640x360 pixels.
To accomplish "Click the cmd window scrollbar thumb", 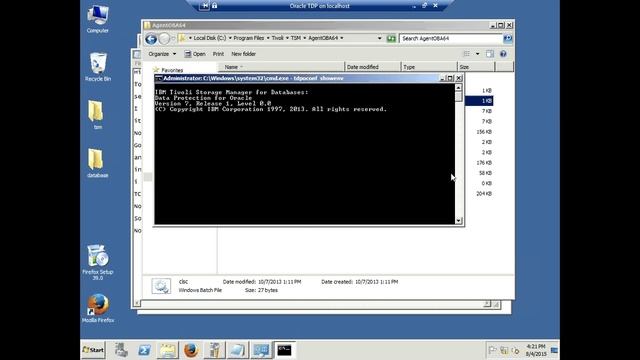I will click(x=458, y=97).
